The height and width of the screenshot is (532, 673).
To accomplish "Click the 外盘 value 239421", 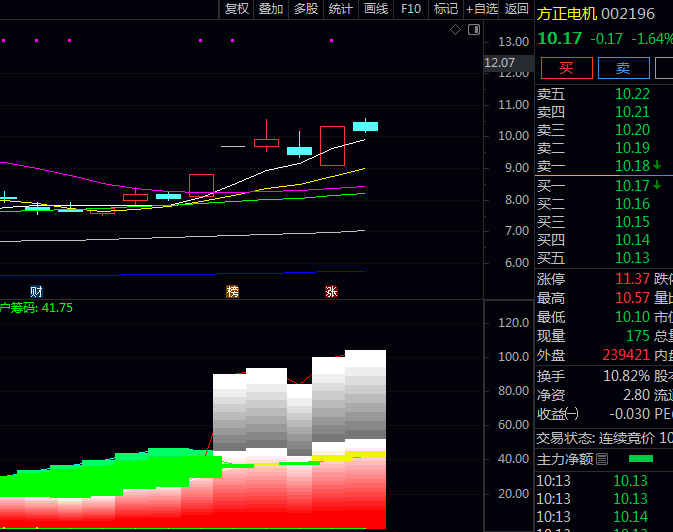I will pyautogui.click(x=626, y=355).
